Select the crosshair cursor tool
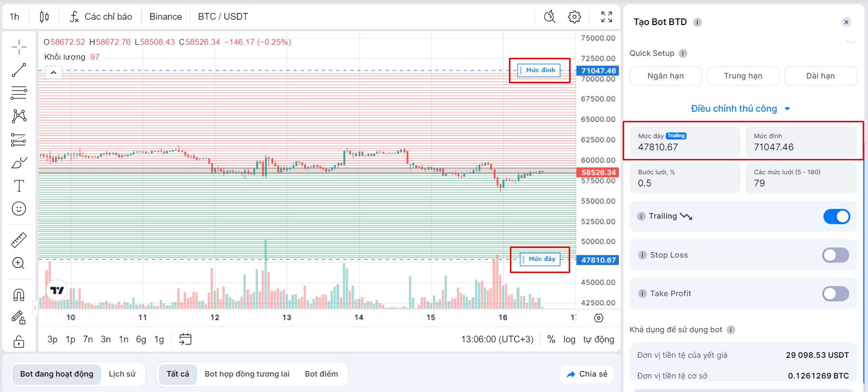The image size is (868, 392). click(19, 47)
